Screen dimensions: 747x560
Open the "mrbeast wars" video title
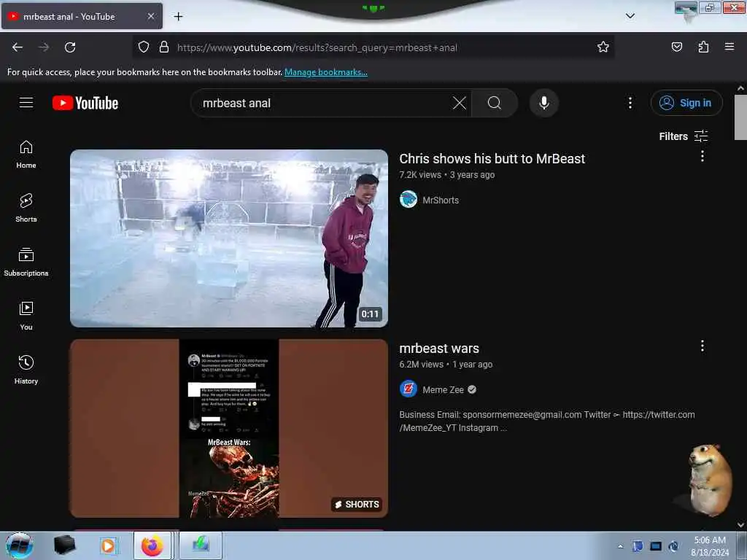coord(438,348)
